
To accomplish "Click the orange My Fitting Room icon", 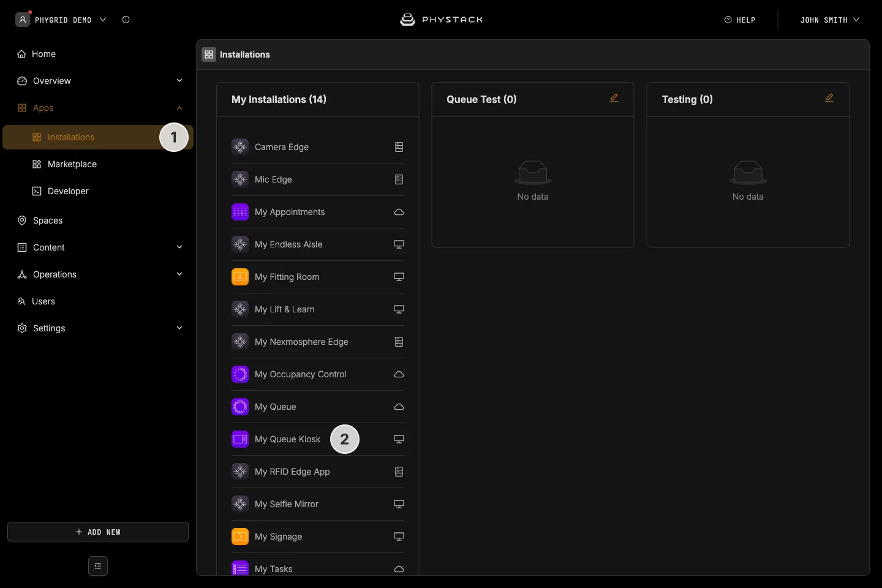I will point(240,277).
